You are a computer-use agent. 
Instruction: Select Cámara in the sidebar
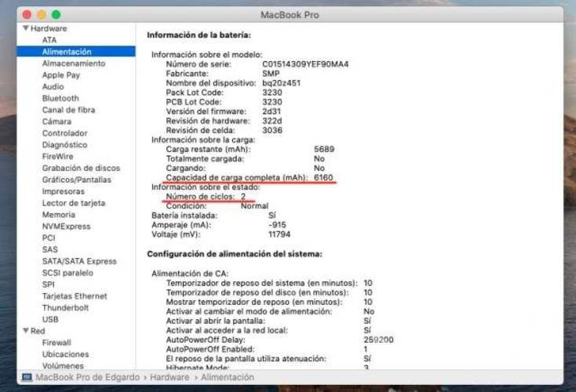coord(57,122)
